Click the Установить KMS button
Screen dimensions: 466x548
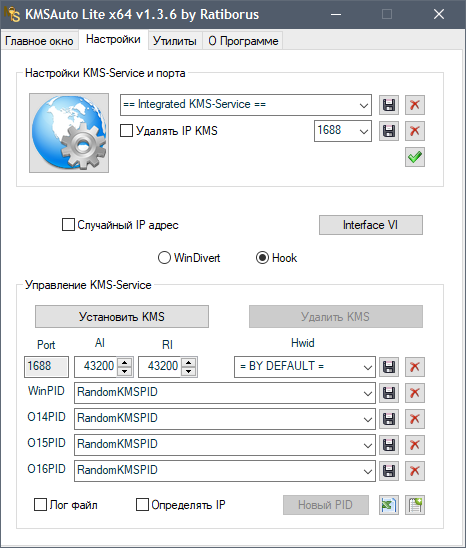[x=122, y=317]
